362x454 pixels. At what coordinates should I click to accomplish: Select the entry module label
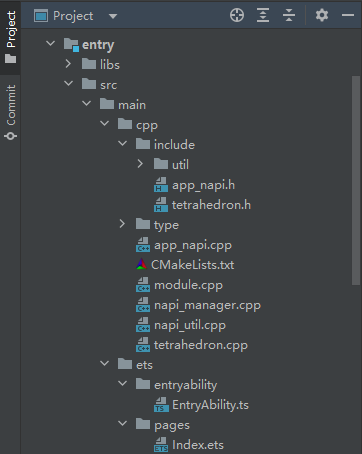tap(98, 45)
